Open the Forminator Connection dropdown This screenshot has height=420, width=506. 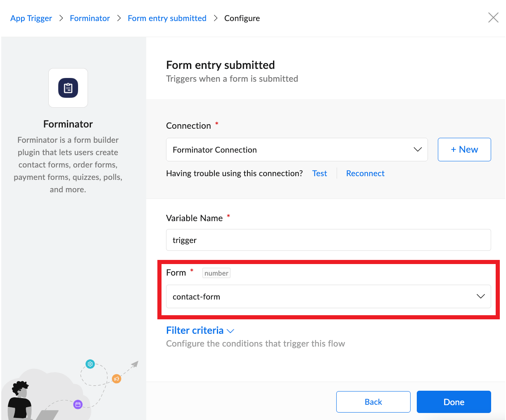[297, 149]
